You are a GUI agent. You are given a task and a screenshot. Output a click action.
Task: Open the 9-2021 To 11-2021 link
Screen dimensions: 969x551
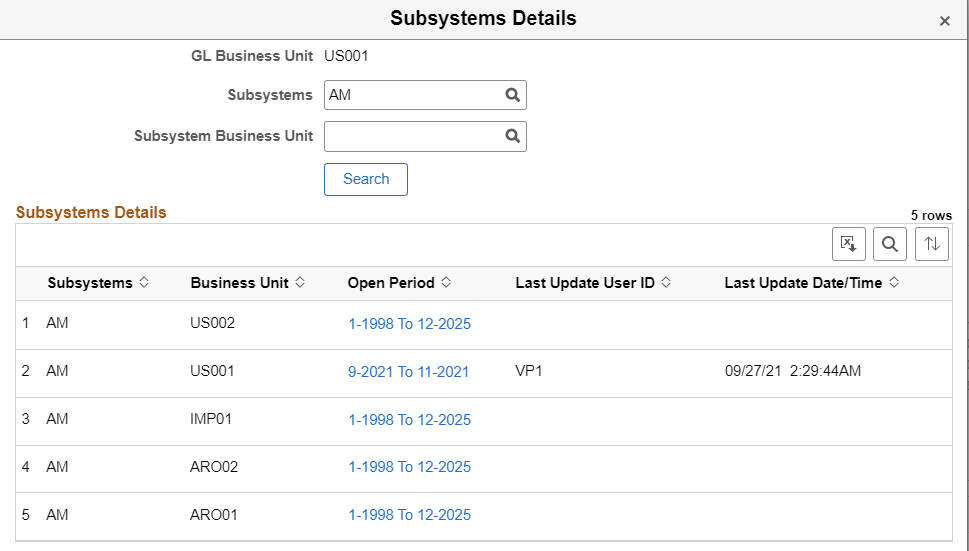[x=408, y=372]
